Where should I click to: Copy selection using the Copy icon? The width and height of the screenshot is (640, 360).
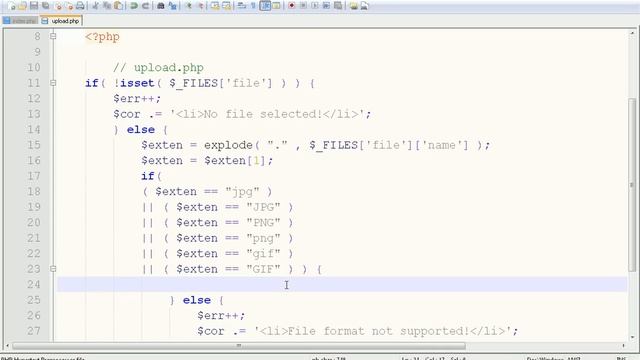point(107,6)
